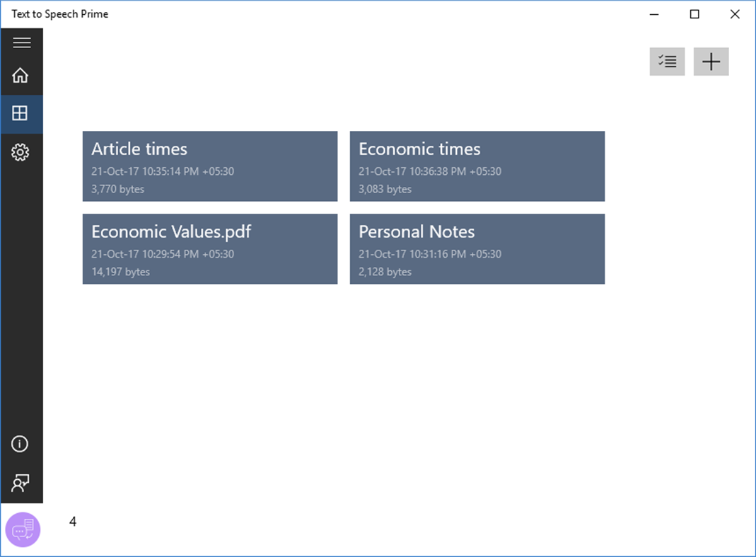Image resolution: width=756 pixels, height=557 pixels.
Task: Click the grid view icon in sidebar
Action: click(22, 114)
